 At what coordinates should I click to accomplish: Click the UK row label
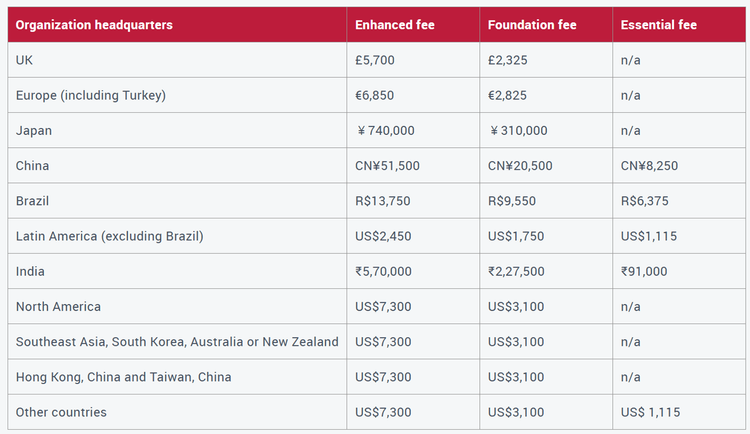click(x=25, y=60)
